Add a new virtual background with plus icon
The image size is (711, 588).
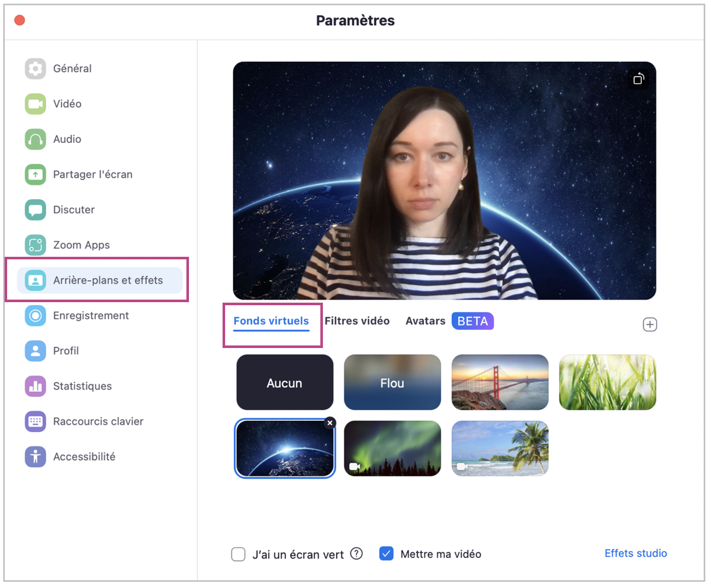point(649,325)
